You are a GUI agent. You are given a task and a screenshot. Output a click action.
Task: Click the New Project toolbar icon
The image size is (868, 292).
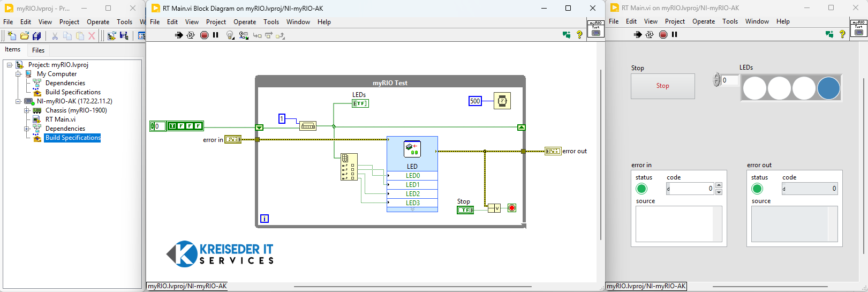[11, 36]
